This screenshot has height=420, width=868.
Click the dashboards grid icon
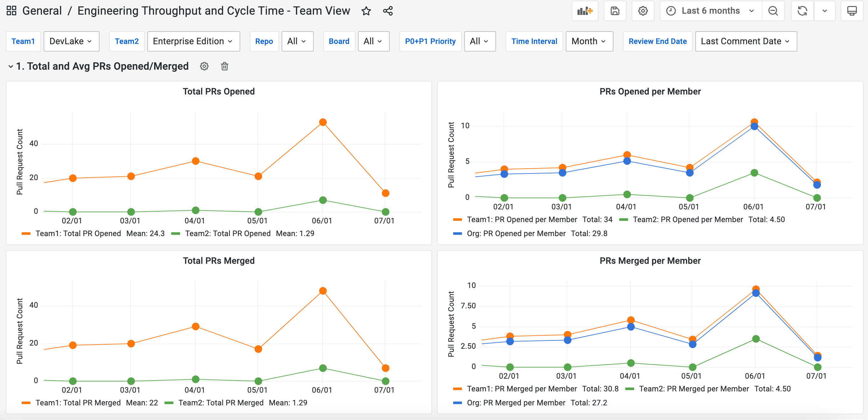(11, 11)
